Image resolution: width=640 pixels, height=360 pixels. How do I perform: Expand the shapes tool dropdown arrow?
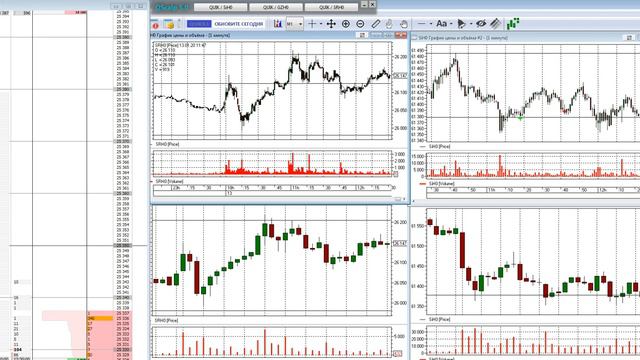471,24
